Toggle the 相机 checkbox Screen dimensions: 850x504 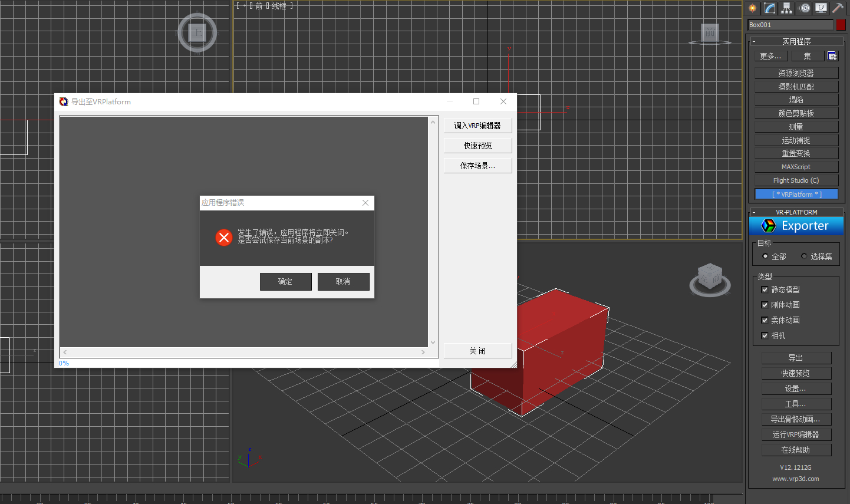click(765, 335)
